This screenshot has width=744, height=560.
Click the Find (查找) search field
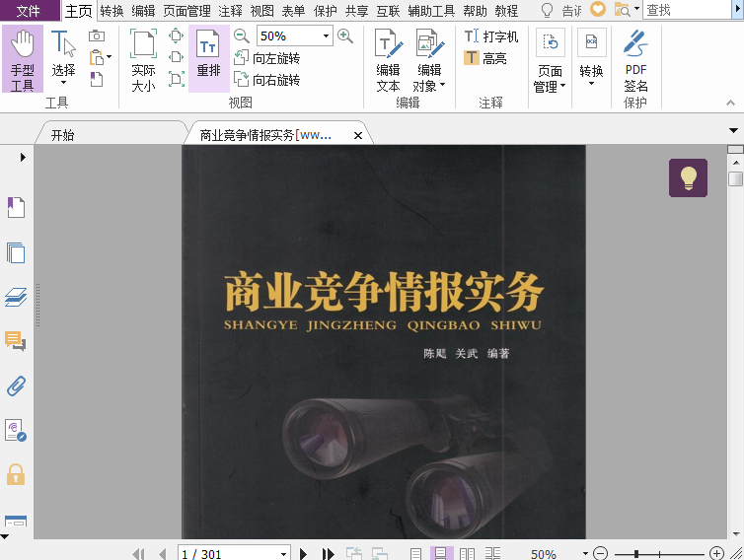tap(688, 10)
